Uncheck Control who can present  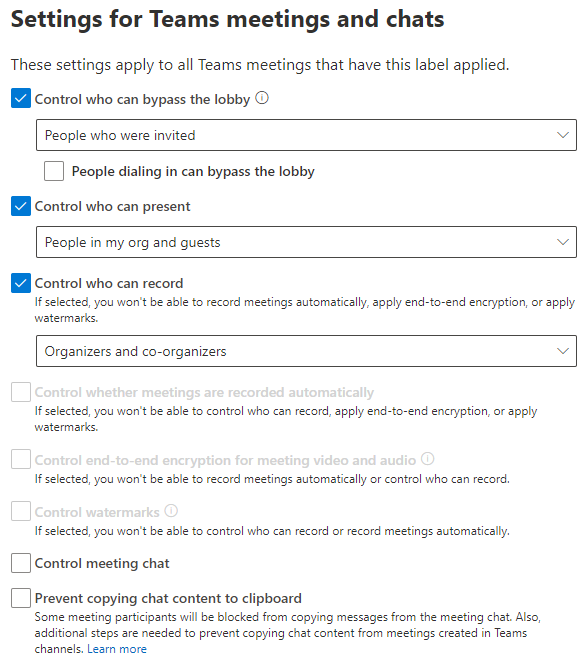(21, 206)
